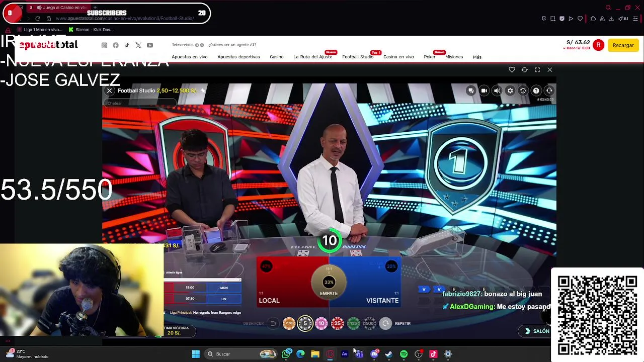Expand the Más menu
This screenshot has width=644, height=362.
pyautogui.click(x=477, y=57)
